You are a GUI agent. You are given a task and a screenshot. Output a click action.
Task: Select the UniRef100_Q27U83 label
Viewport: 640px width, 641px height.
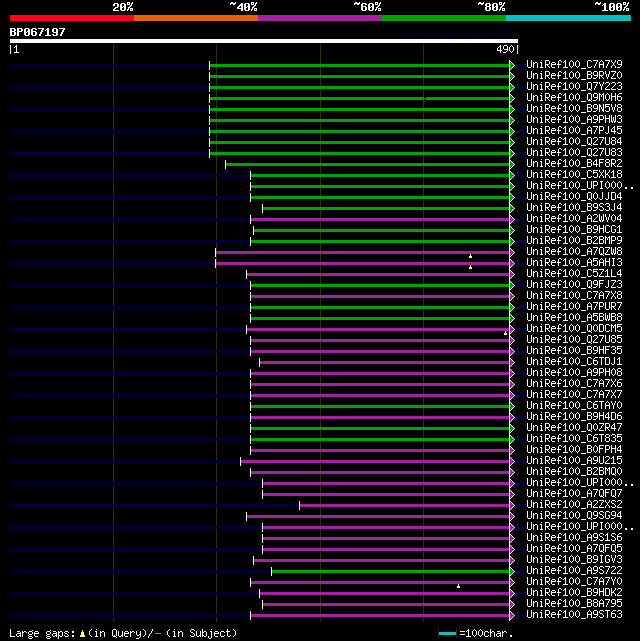tap(574, 153)
